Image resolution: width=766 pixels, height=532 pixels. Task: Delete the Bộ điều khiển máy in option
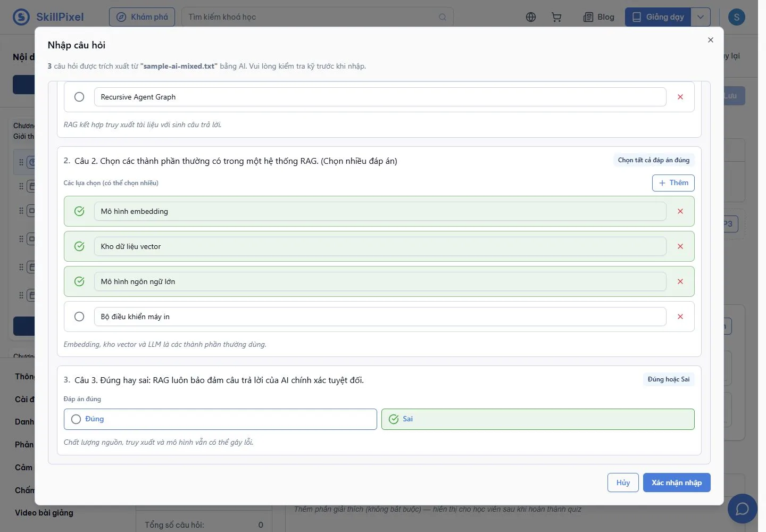coord(680,317)
